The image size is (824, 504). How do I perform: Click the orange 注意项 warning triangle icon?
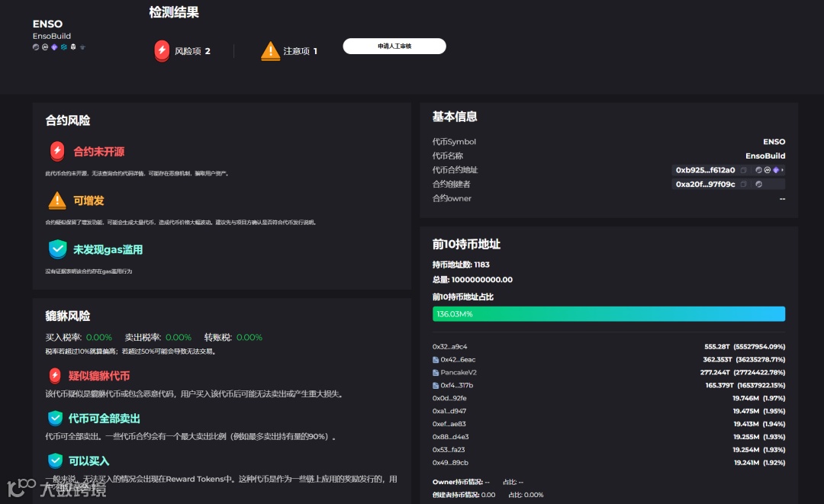click(270, 51)
